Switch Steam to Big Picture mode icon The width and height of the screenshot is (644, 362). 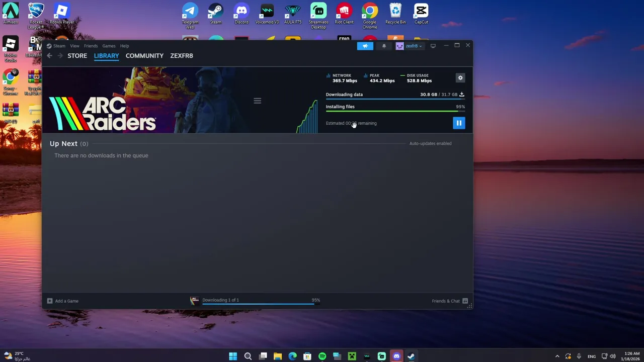(433, 46)
